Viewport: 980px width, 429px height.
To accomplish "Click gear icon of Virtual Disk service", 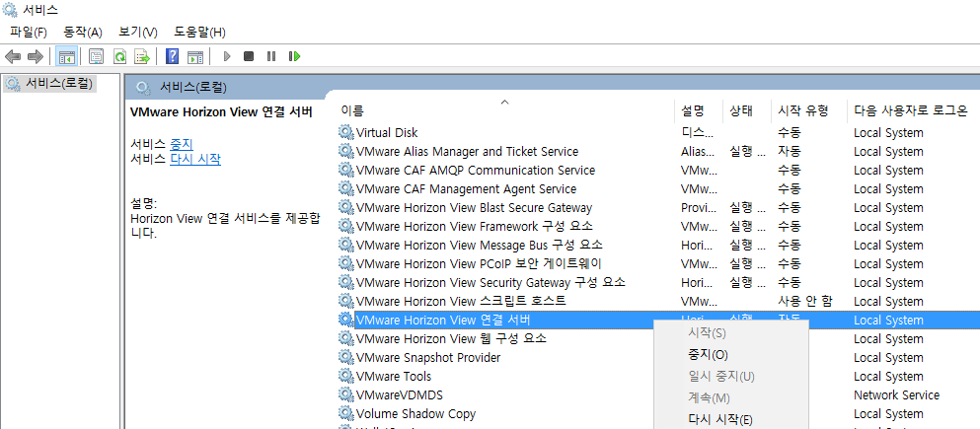I will [x=345, y=132].
